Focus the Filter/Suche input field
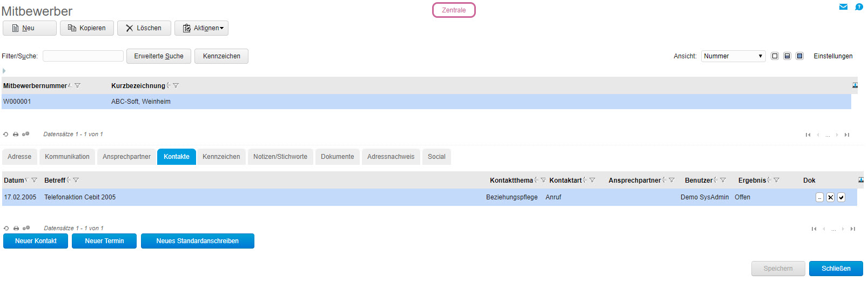Viewport: 868px width, 281px height. click(83, 56)
